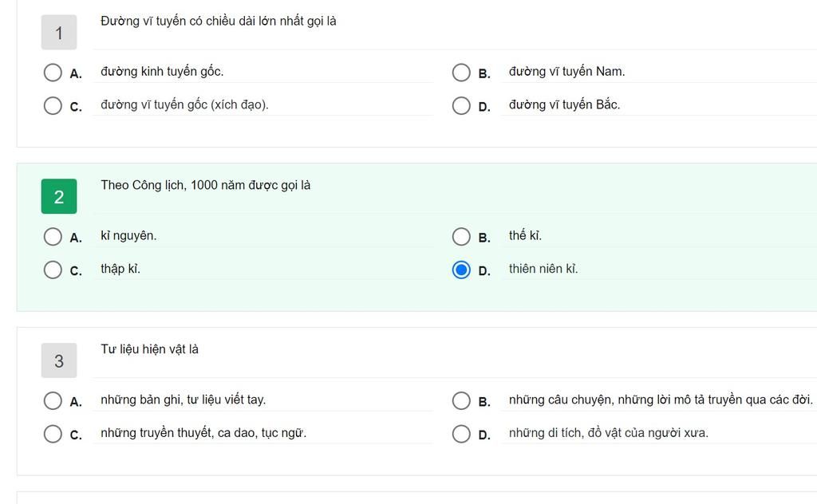Click answer text 'đường kinh tuyến gốc.'
This screenshot has height=504, width=817.
tap(162, 72)
